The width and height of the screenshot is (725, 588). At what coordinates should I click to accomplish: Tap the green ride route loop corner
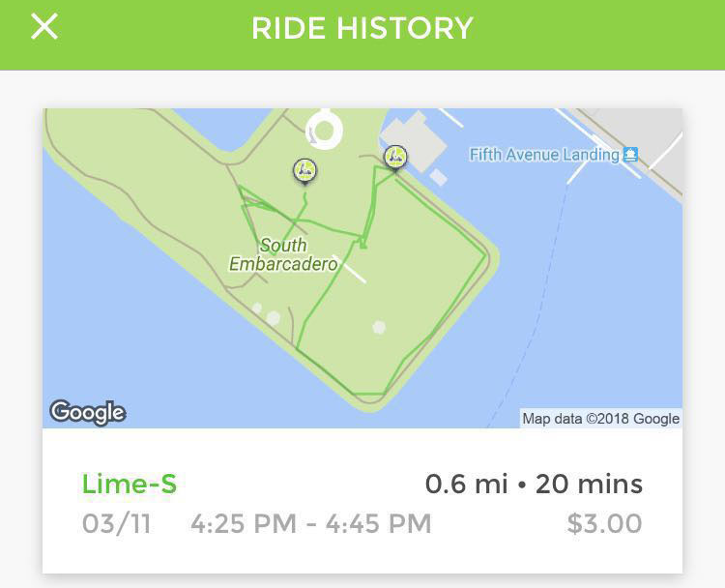tap(485, 254)
